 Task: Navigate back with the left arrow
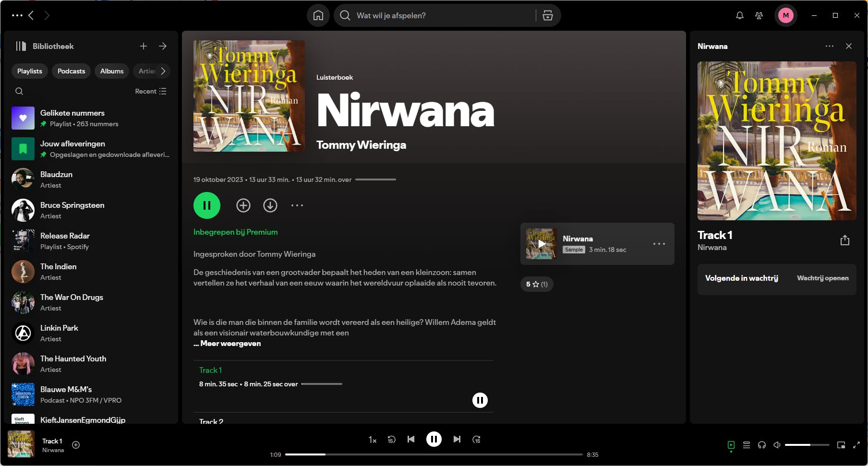click(31, 15)
